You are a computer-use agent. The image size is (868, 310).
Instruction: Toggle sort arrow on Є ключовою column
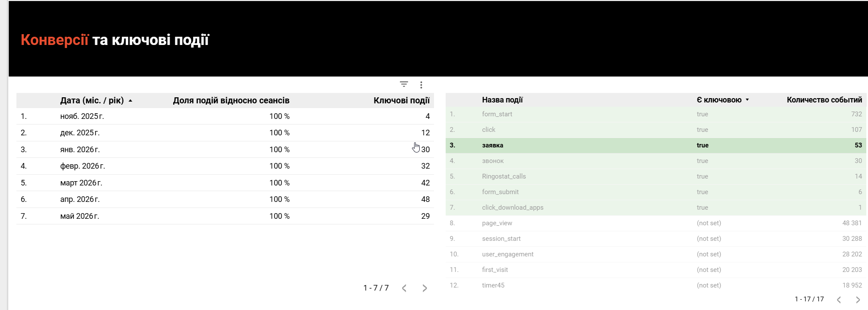click(747, 100)
